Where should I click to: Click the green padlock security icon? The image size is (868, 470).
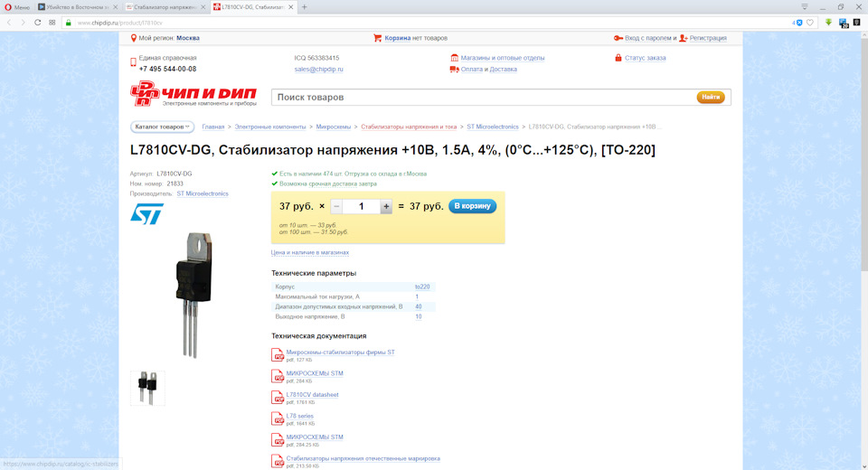(x=69, y=23)
